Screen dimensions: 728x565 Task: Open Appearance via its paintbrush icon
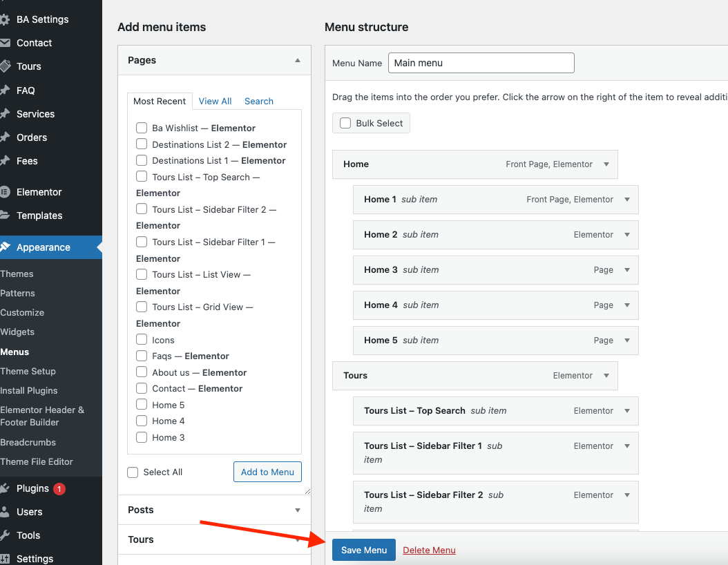click(x=5, y=247)
